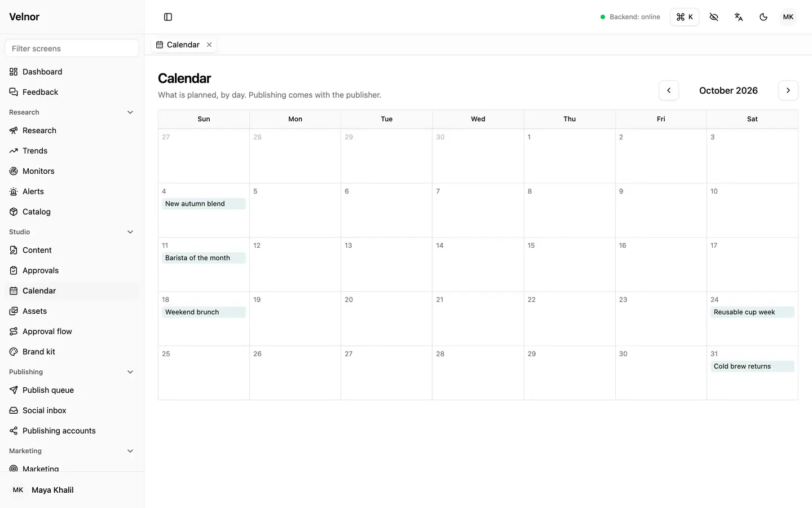Open Calendar icon in sidebar
The image size is (812, 508).
[14, 291]
